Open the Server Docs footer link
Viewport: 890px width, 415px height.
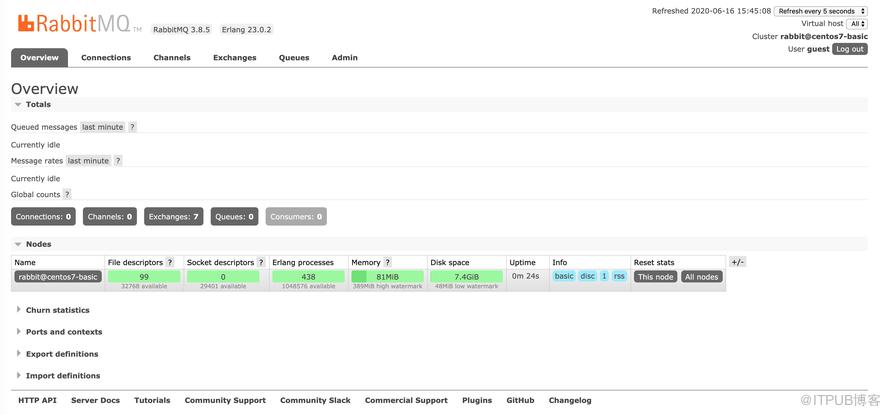pos(95,400)
